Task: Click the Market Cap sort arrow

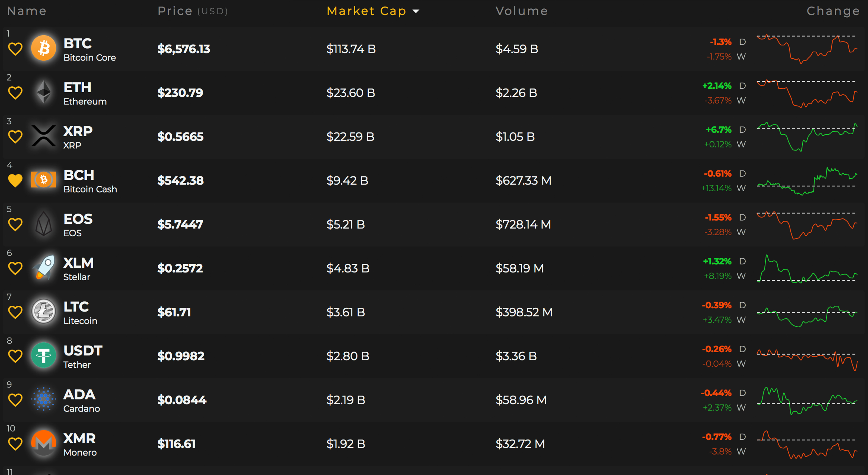Action: click(x=416, y=11)
